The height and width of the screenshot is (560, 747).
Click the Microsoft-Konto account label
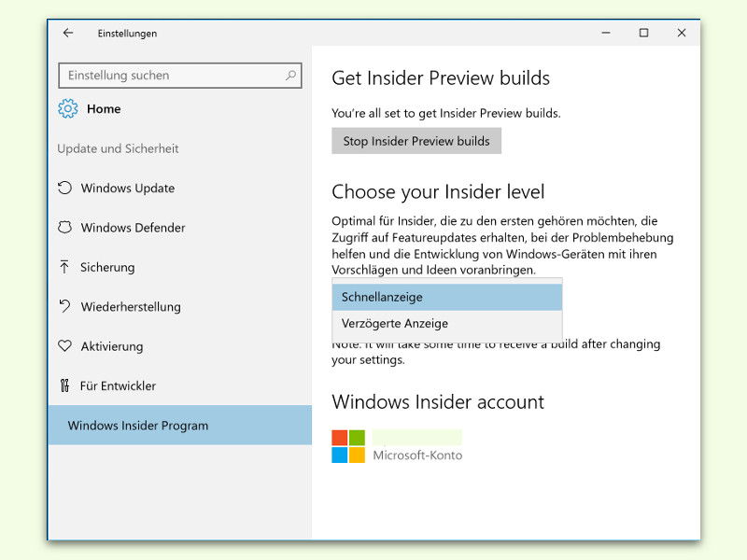point(417,455)
